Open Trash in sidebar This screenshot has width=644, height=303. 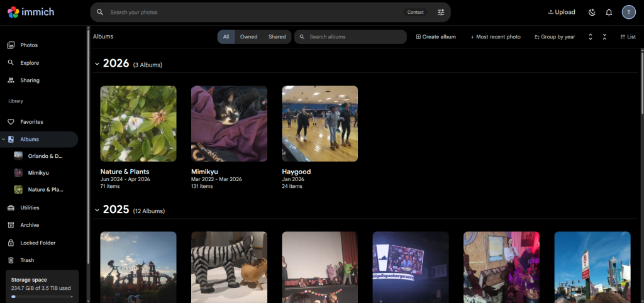pos(27,260)
